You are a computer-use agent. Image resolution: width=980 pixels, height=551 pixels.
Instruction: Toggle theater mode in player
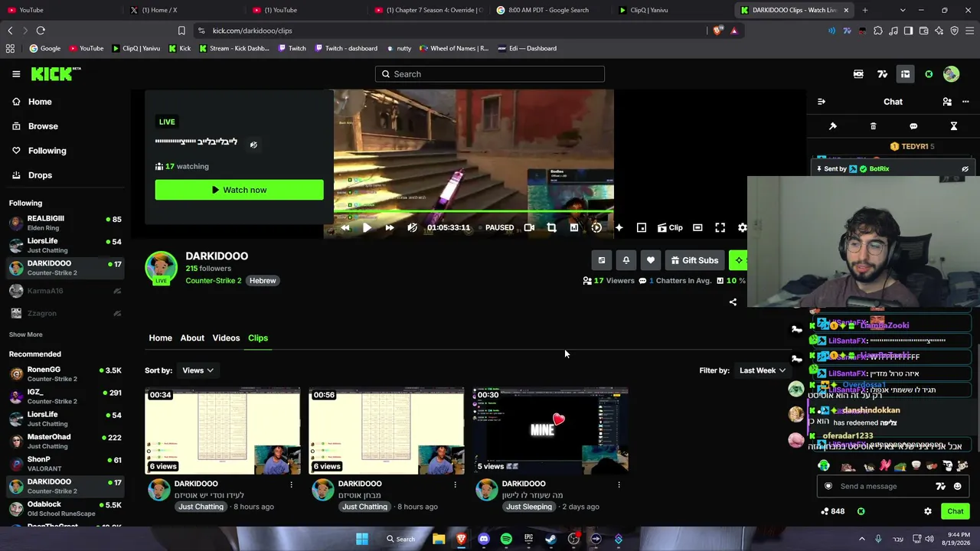pyautogui.click(x=697, y=227)
